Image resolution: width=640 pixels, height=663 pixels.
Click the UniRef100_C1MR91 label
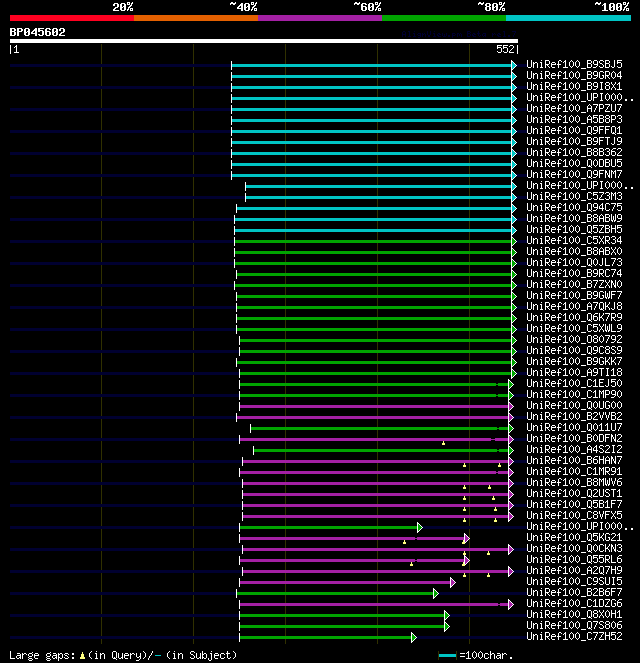pos(574,471)
